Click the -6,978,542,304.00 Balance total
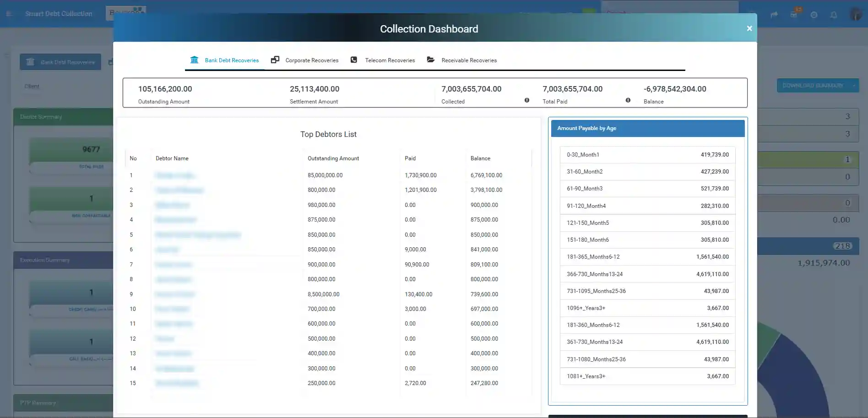868x418 pixels. tap(675, 89)
